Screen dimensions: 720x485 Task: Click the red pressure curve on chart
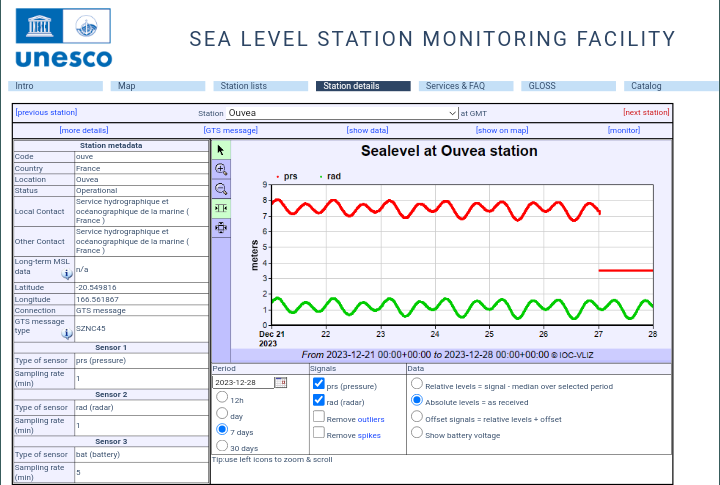436,209
